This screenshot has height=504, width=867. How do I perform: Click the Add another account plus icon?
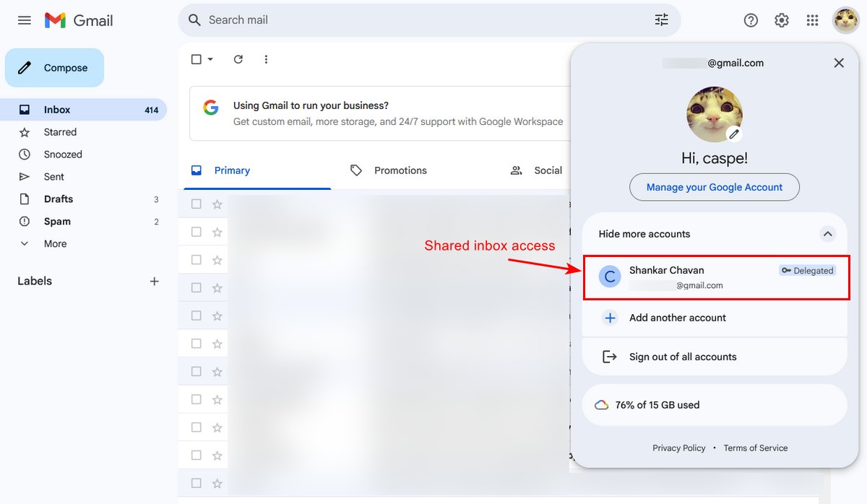click(x=611, y=318)
